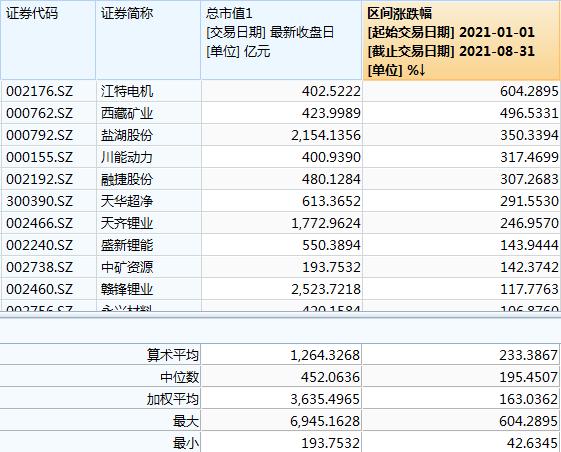Click the 区间涨跌幅 sorted column header
Screen dimensions: 561x452
[462, 40]
